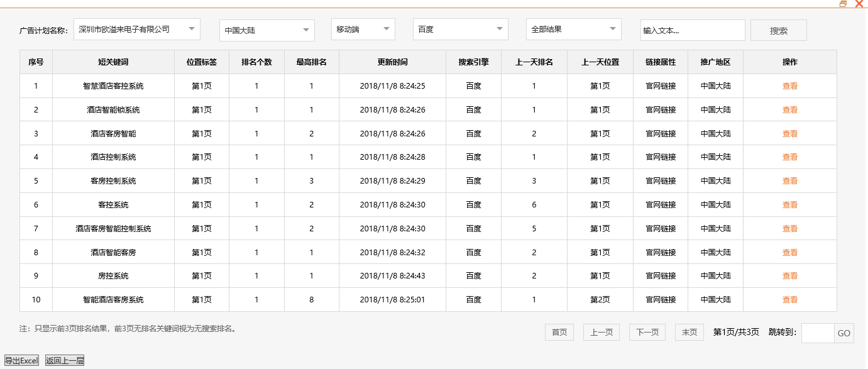
Task: Click the 搜索 search button
Action: pyautogui.click(x=777, y=30)
